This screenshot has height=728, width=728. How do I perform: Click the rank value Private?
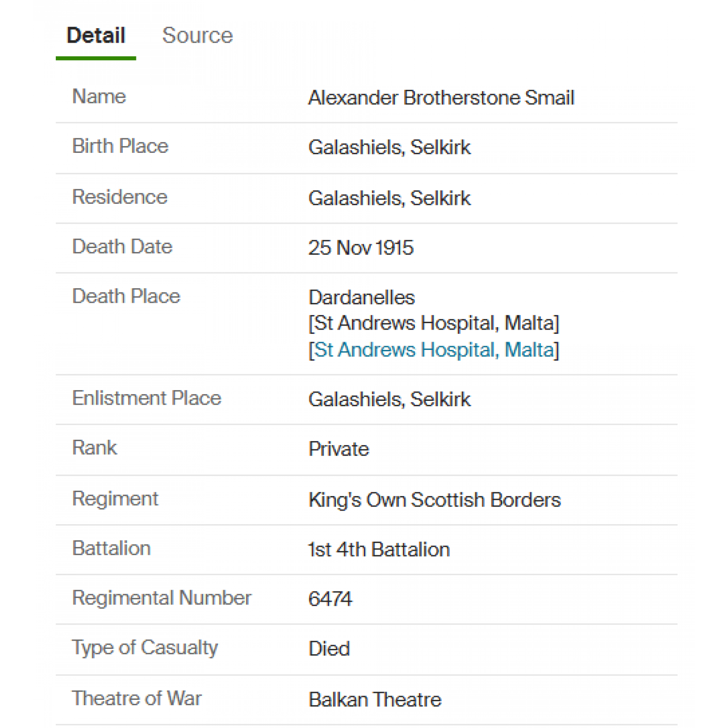339,449
